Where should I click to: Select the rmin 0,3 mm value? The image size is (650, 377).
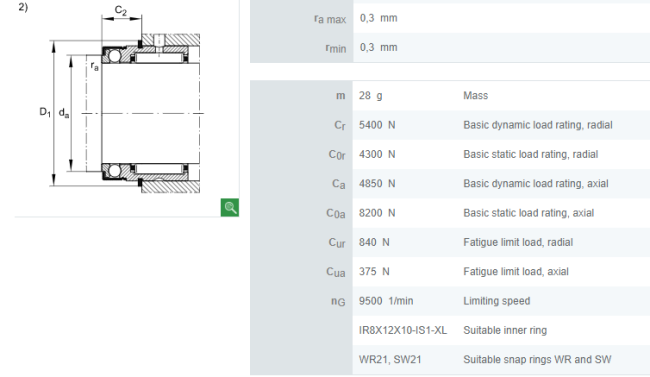pos(378,48)
